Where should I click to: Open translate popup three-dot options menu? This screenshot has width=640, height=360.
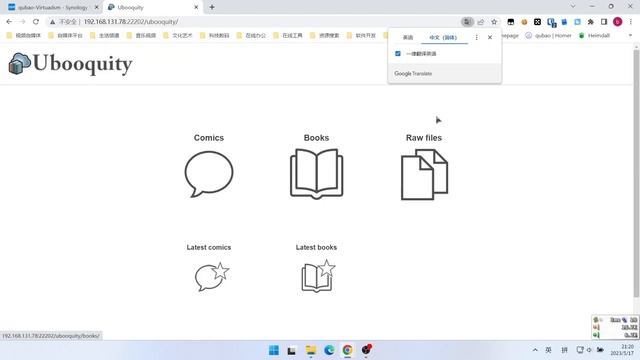[x=476, y=37]
